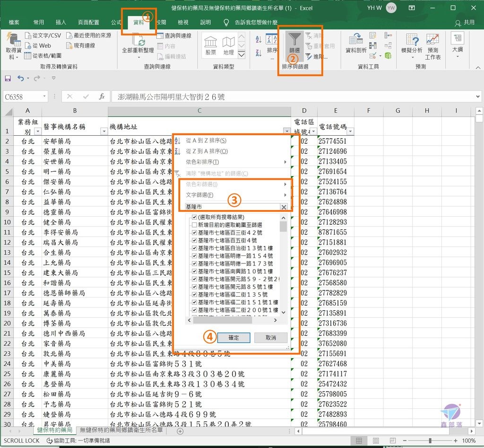Click the Save icon in quick access toolbar
Screen dimensions: 484x448
(8, 79)
